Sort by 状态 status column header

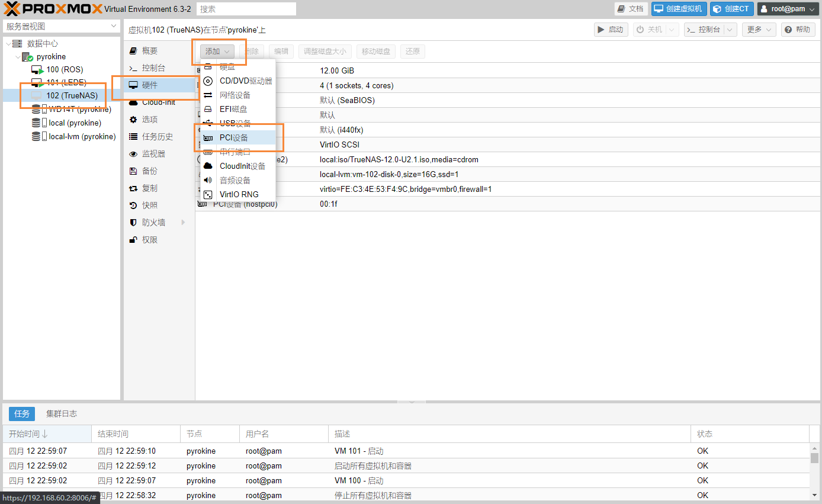(750, 434)
